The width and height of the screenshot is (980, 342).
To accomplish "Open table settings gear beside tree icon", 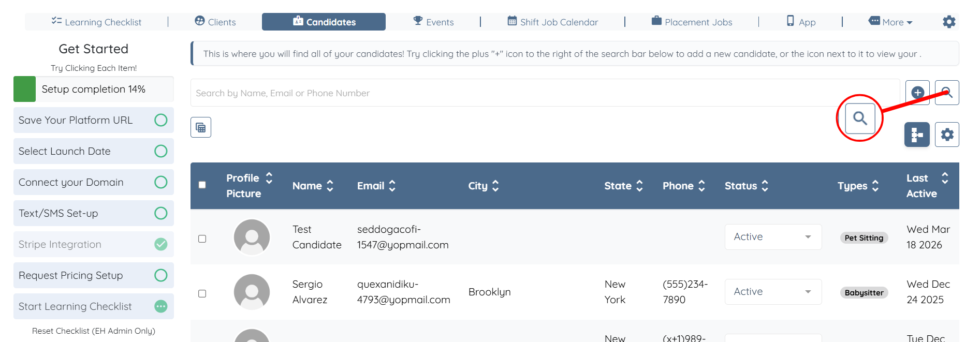I will pos(947,135).
